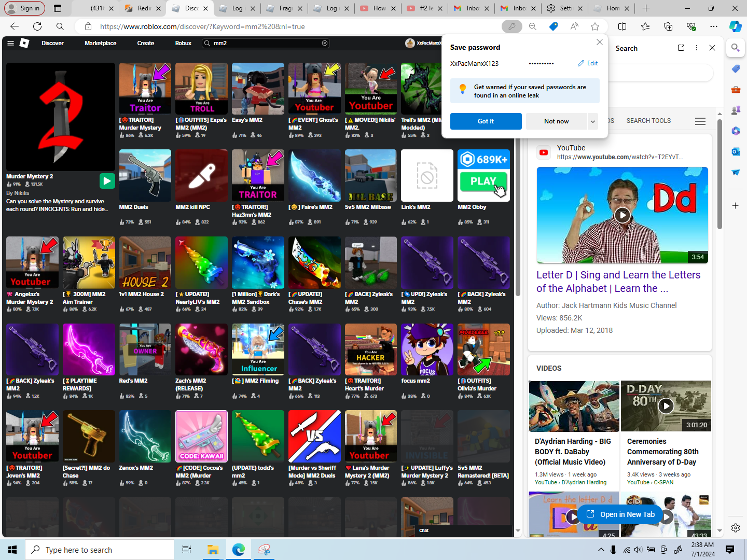Toggle read aloud icon in address bar
747x560 pixels.
click(574, 26)
